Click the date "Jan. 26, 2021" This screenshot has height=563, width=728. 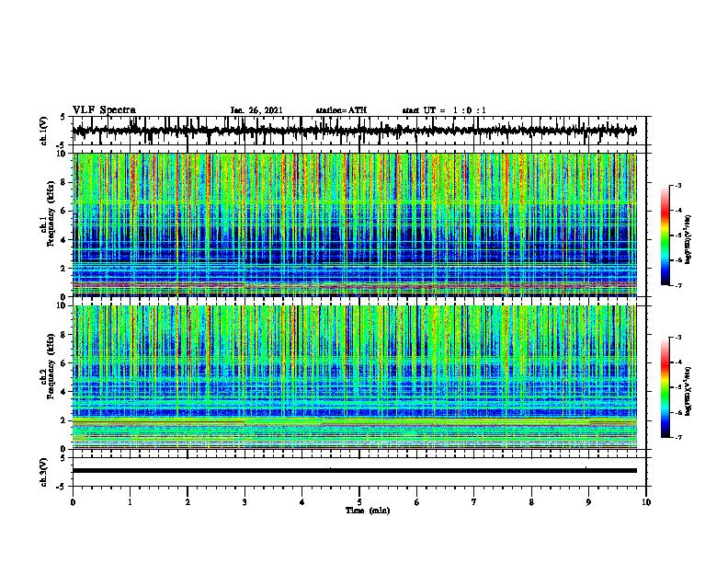click(256, 110)
